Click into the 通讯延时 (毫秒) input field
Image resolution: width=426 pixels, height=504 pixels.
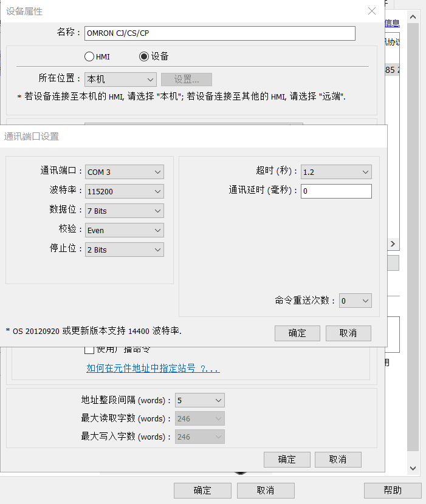(336, 191)
